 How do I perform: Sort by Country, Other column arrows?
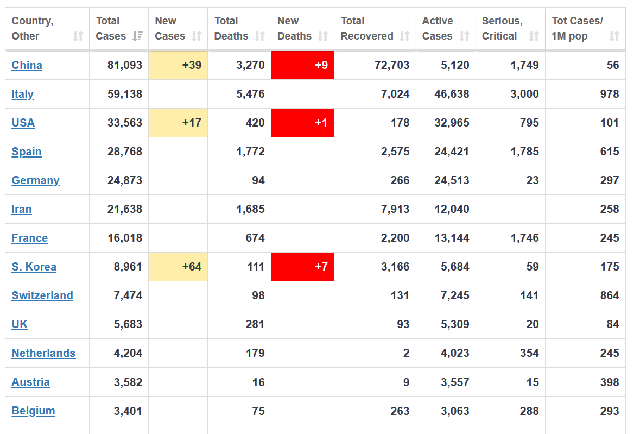point(78,36)
